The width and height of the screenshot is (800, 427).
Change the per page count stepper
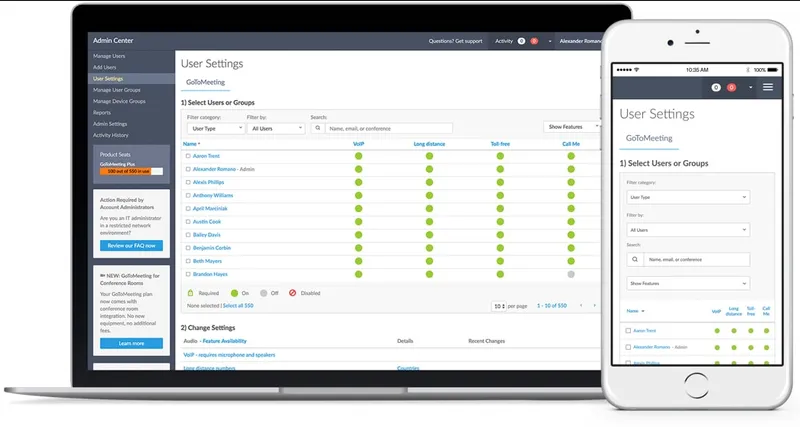(x=498, y=306)
